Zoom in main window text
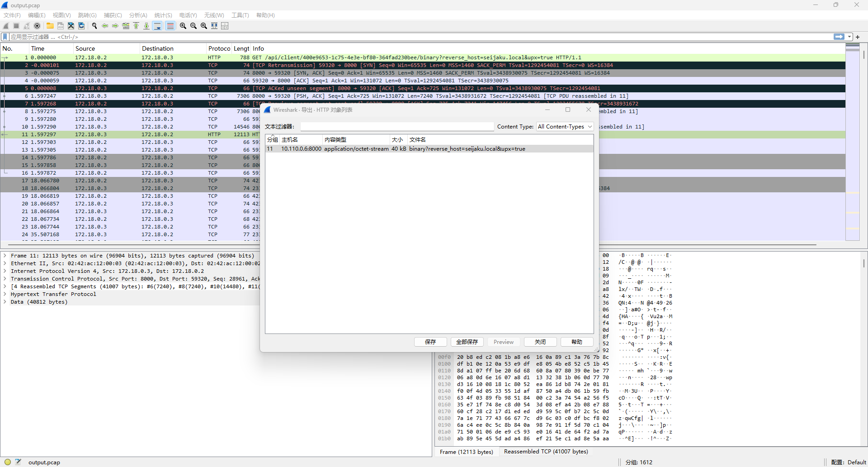 coord(183,26)
